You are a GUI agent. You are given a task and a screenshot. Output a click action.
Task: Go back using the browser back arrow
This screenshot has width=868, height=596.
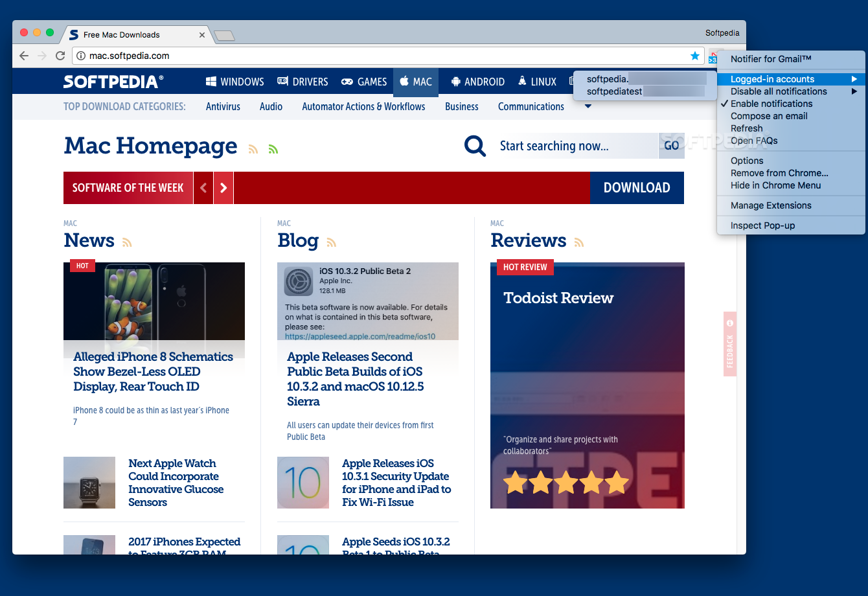[24, 56]
